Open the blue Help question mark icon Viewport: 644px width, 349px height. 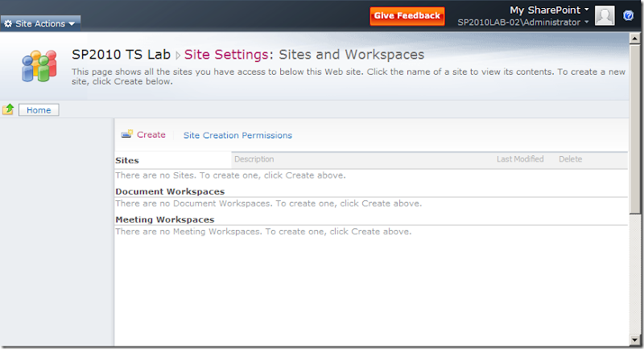click(x=628, y=15)
